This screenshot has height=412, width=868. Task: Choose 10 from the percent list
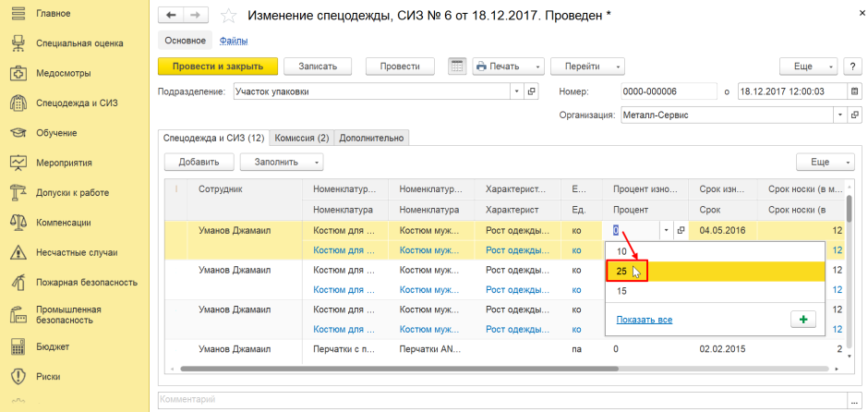tap(716, 251)
